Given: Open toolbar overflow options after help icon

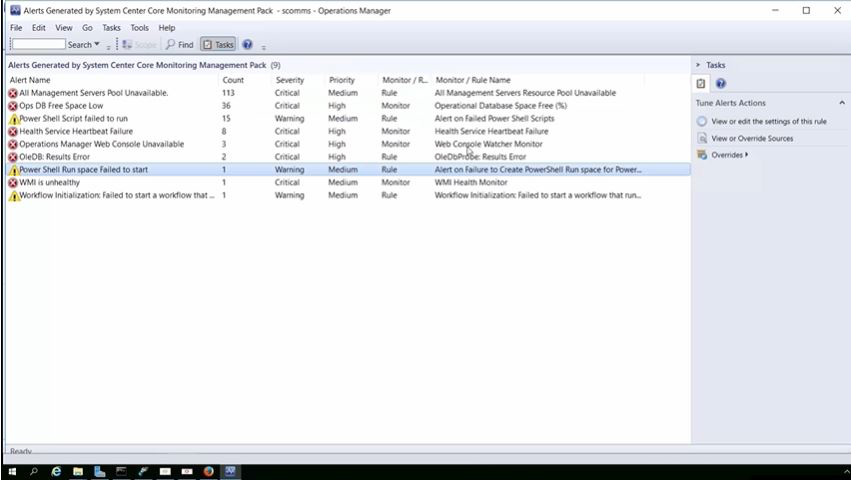Looking at the screenshot, I should (x=264, y=47).
